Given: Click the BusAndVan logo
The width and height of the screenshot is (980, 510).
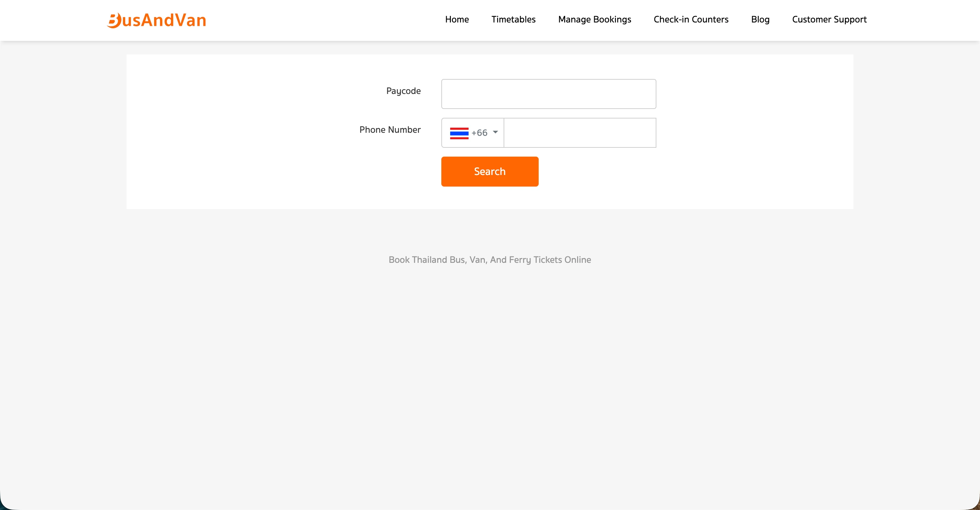Looking at the screenshot, I should pyautogui.click(x=157, y=20).
